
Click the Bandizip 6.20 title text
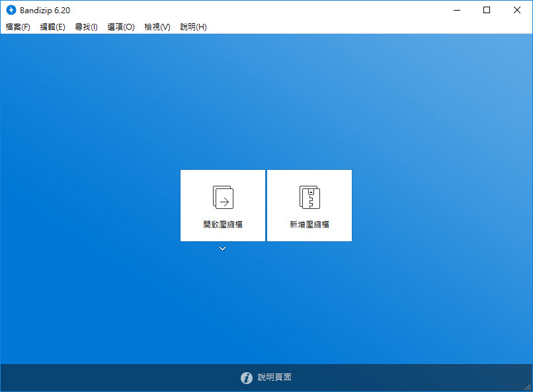coord(45,11)
